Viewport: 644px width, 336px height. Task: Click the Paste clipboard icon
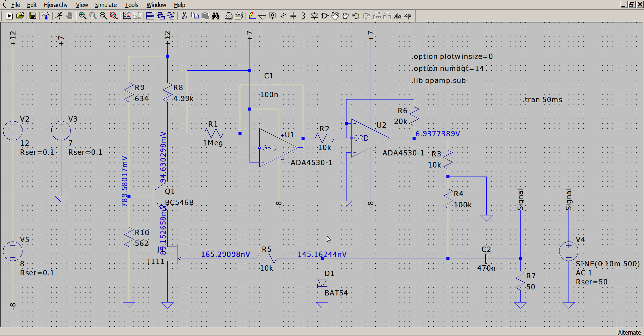click(x=205, y=16)
